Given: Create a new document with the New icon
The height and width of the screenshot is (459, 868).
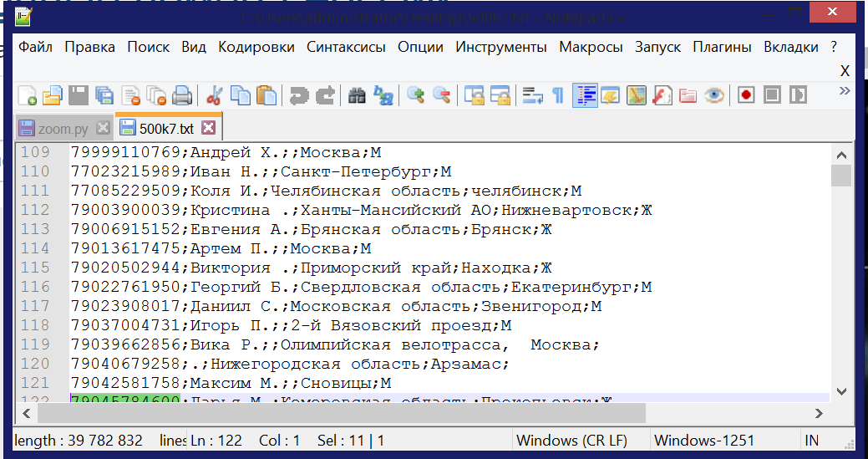Looking at the screenshot, I should click(27, 96).
